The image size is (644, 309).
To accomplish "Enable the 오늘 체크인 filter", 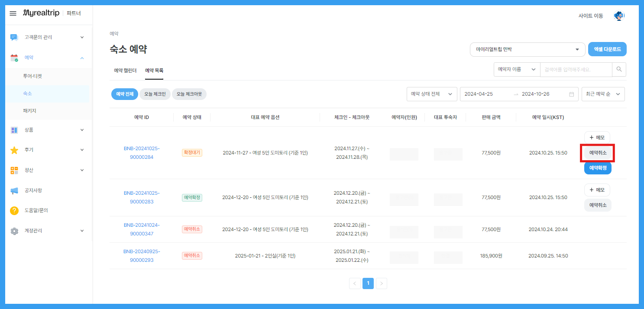I will 155,94.
